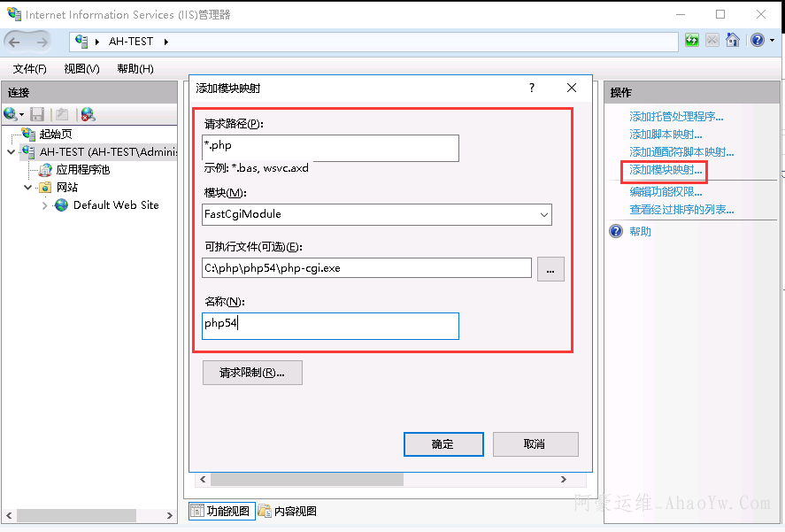Click the 请求限制 button
Screen dimensions: 785x532
click(252, 373)
